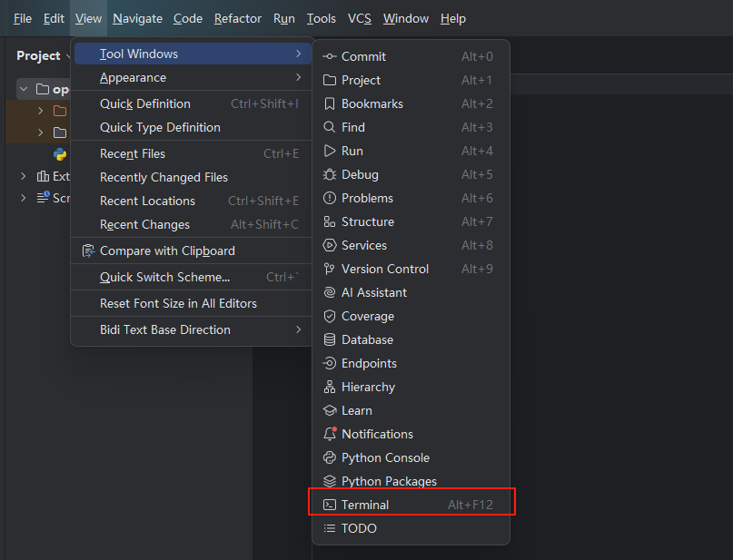Open the Edit menu
The height and width of the screenshot is (560, 733).
[54, 19]
